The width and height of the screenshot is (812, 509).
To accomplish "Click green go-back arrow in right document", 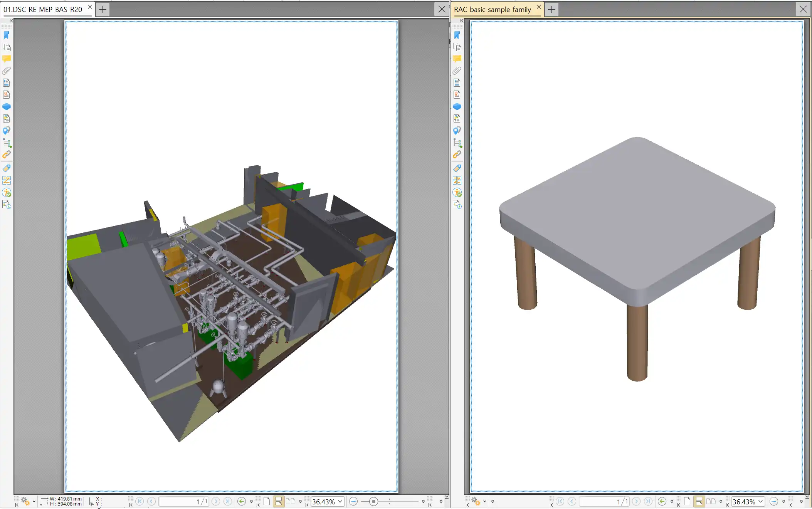I will click(662, 501).
